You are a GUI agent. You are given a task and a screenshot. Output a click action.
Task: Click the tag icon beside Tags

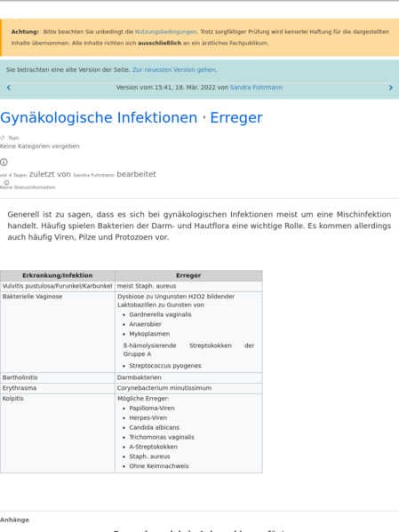point(3,138)
